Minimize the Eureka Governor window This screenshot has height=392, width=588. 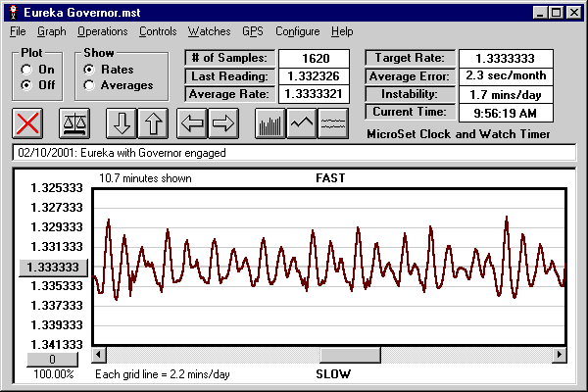[540, 13]
